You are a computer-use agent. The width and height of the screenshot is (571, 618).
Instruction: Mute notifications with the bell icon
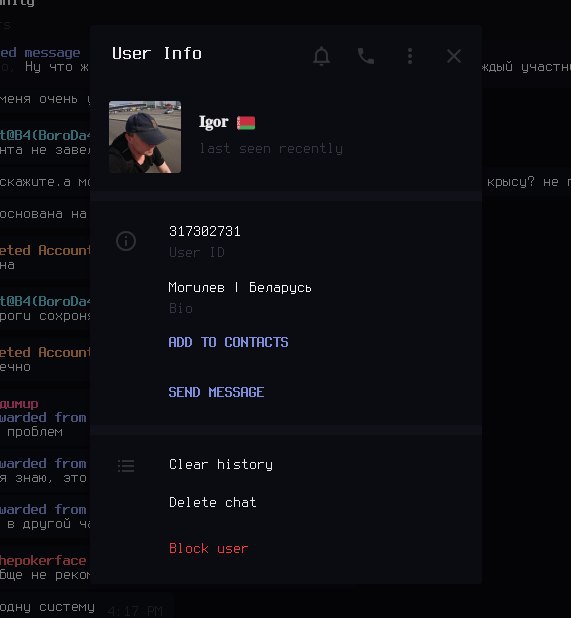click(x=322, y=56)
